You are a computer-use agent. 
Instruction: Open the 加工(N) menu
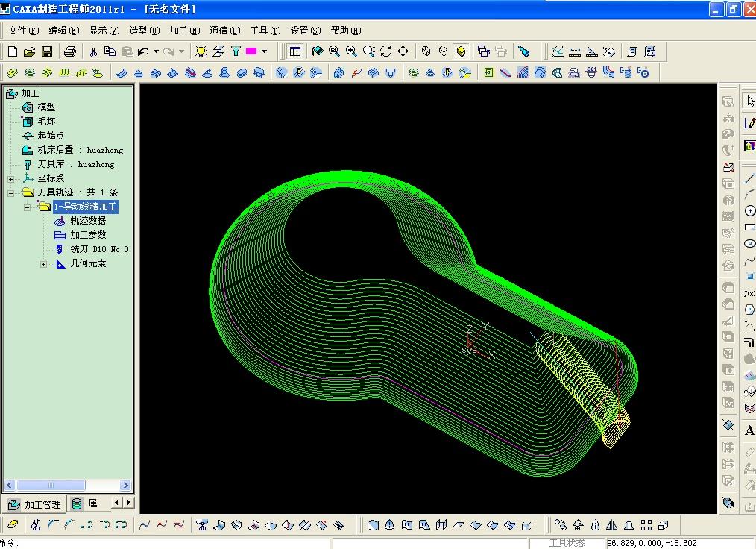tap(184, 31)
